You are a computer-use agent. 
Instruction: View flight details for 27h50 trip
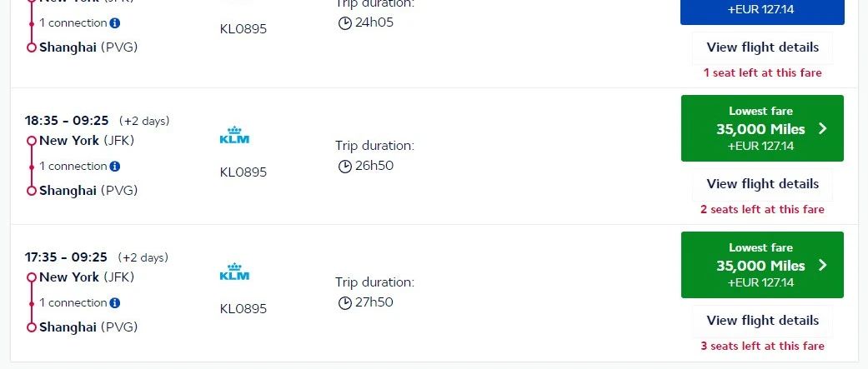pos(762,321)
